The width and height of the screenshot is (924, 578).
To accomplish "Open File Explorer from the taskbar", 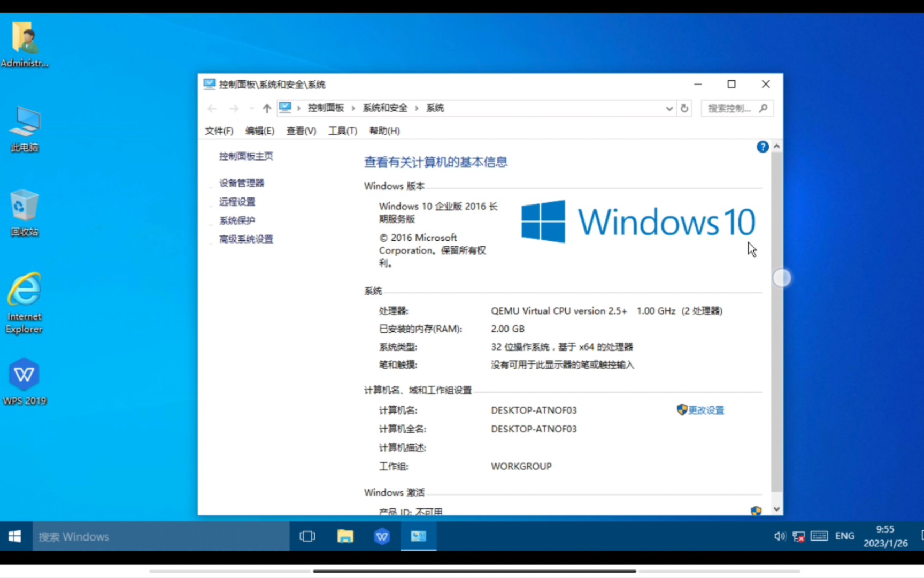I will [345, 536].
